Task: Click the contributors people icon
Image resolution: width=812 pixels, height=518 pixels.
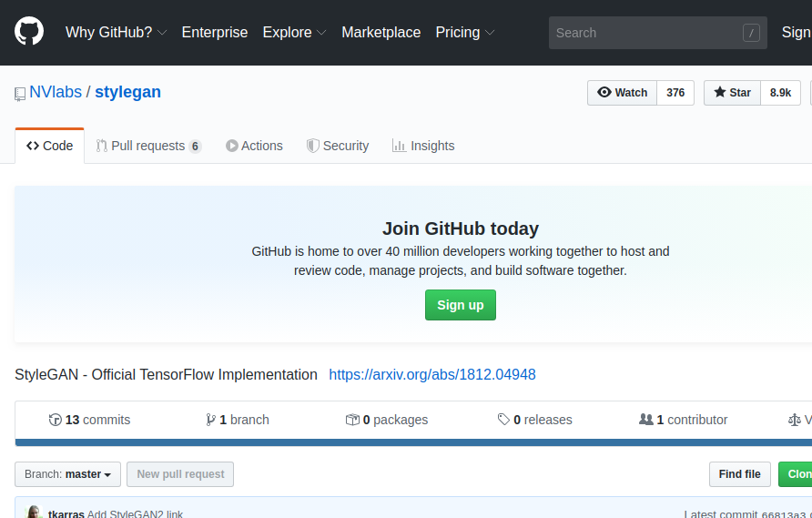Action: (645, 419)
